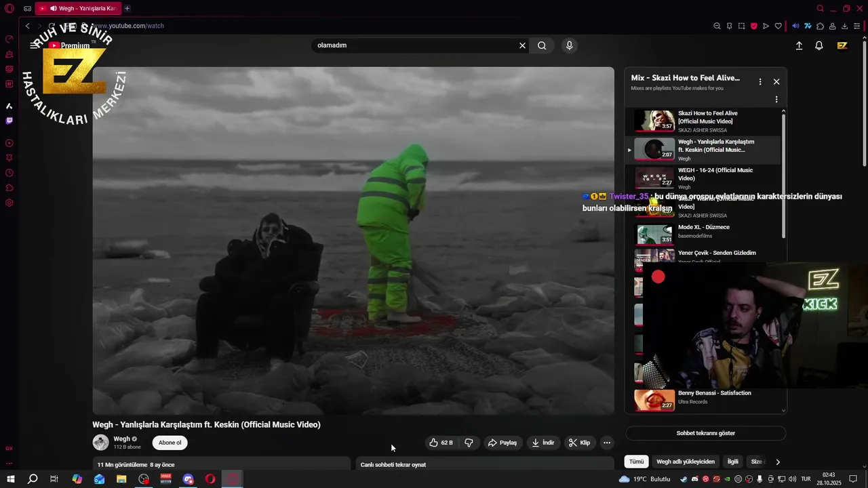Viewport: 868px width, 488px height.
Task: Open the send/flow arrow icon in the address bar
Action: (x=766, y=26)
